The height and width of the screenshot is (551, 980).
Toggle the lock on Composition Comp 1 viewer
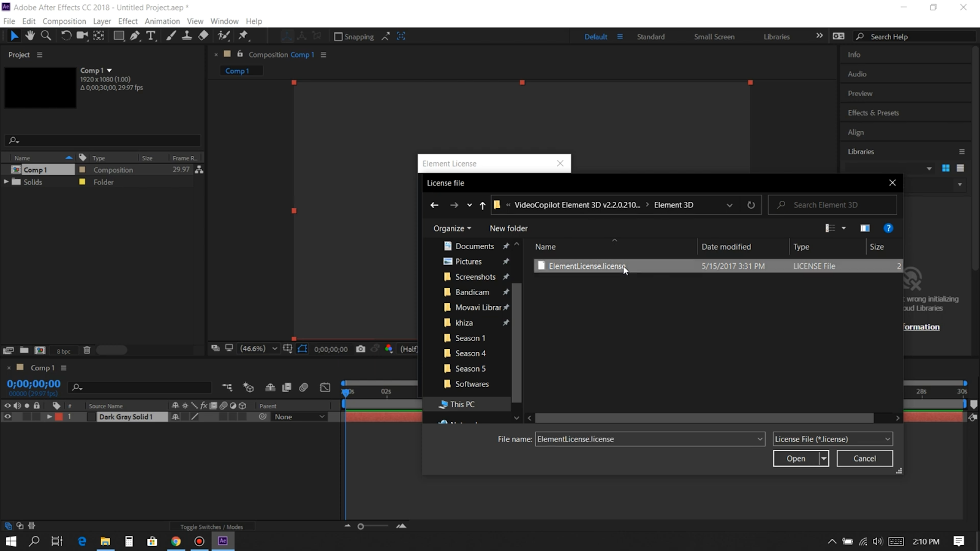pos(240,54)
